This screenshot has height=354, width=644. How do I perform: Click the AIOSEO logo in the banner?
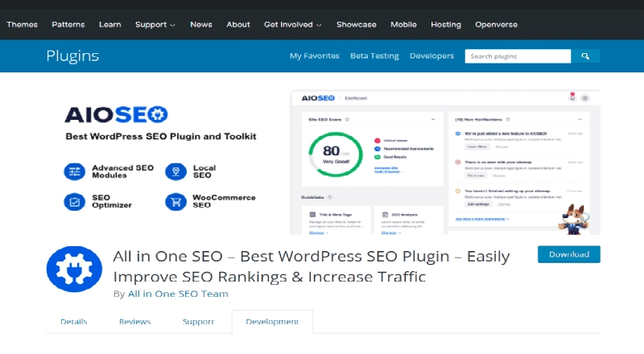pyautogui.click(x=116, y=114)
